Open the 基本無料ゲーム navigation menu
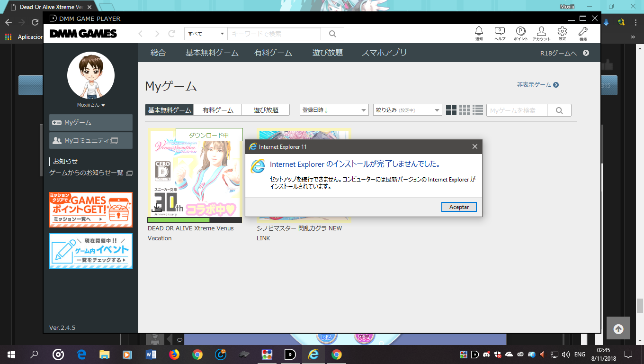This screenshot has width=644, height=364. [x=212, y=53]
